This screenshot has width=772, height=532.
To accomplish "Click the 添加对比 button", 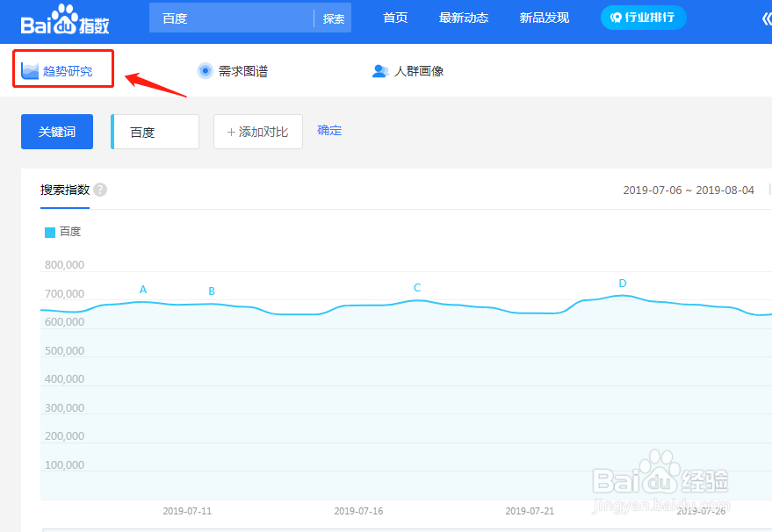I will [258, 132].
